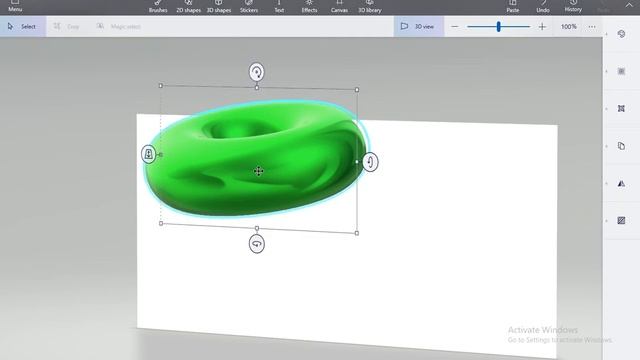Click the zoom slider handle
640x360 pixels.
pyautogui.click(x=498, y=27)
